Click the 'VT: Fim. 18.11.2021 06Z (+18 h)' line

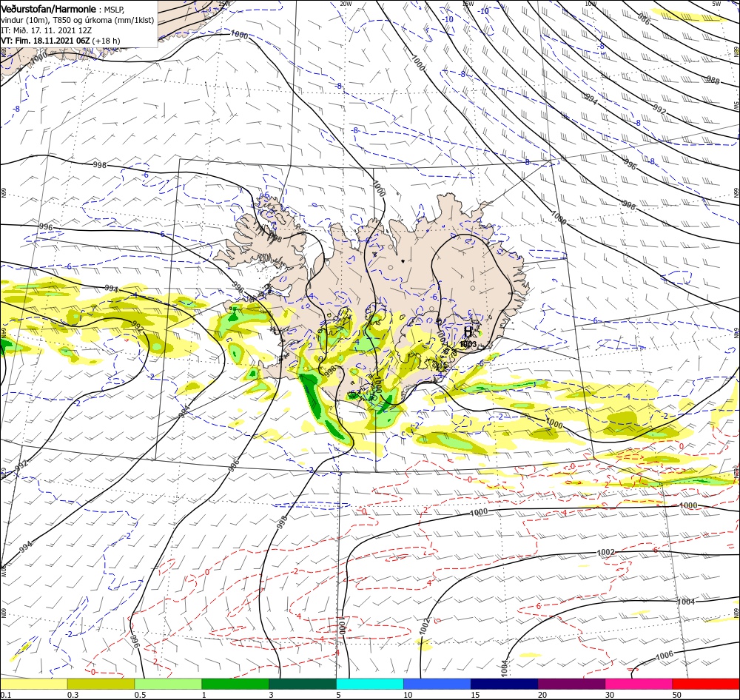pos(61,41)
